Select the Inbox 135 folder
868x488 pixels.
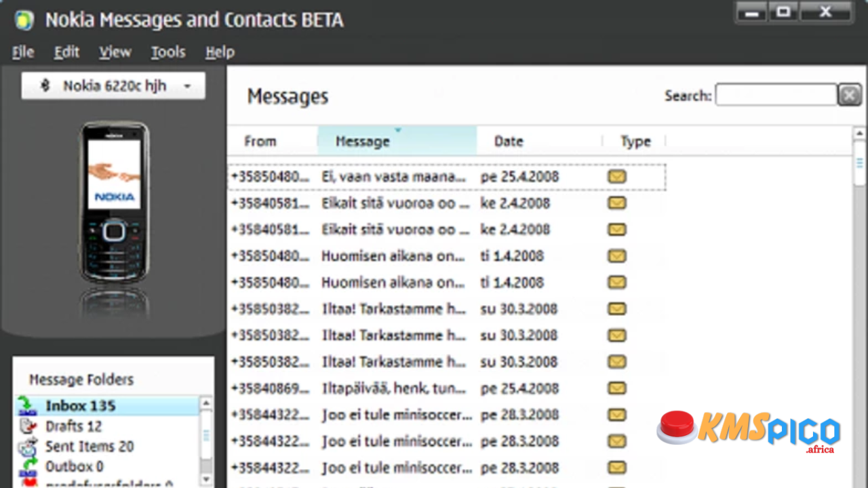click(x=107, y=406)
